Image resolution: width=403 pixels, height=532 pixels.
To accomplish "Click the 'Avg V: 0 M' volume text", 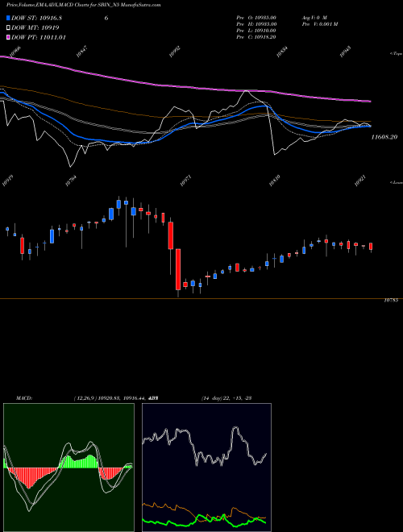I will [x=314, y=18].
